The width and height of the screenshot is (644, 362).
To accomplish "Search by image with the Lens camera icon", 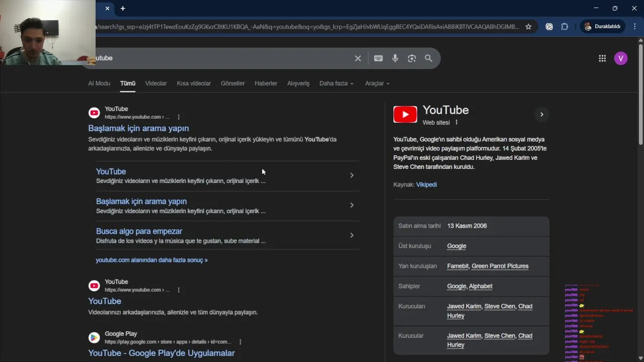I will [412, 58].
